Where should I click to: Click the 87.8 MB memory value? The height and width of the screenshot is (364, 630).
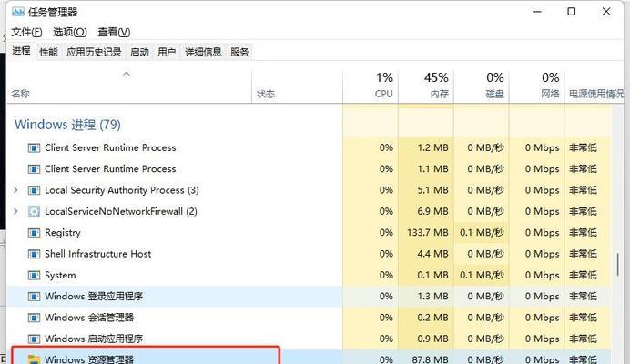coord(430,359)
